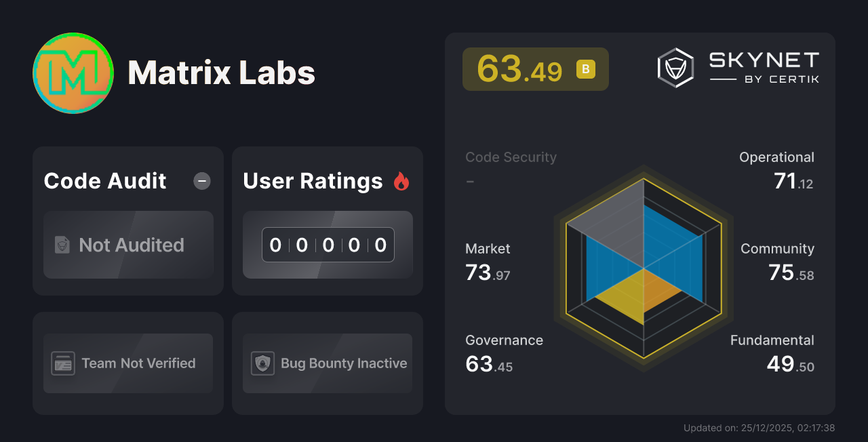Select the ID card icon near Team Not Verified
This screenshot has width=868, height=442.
tap(62, 363)
